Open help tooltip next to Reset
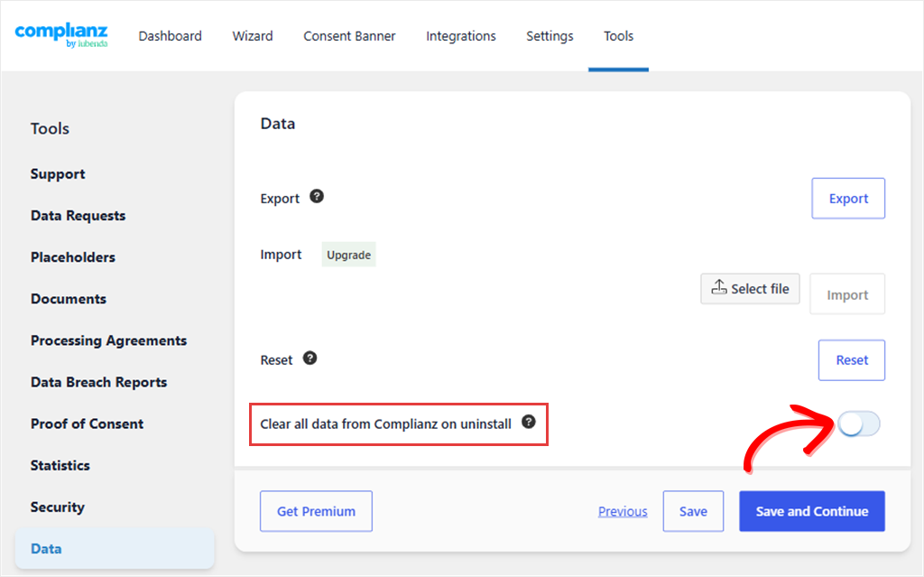This screenshot has width=924, height=577. (310, 358)
